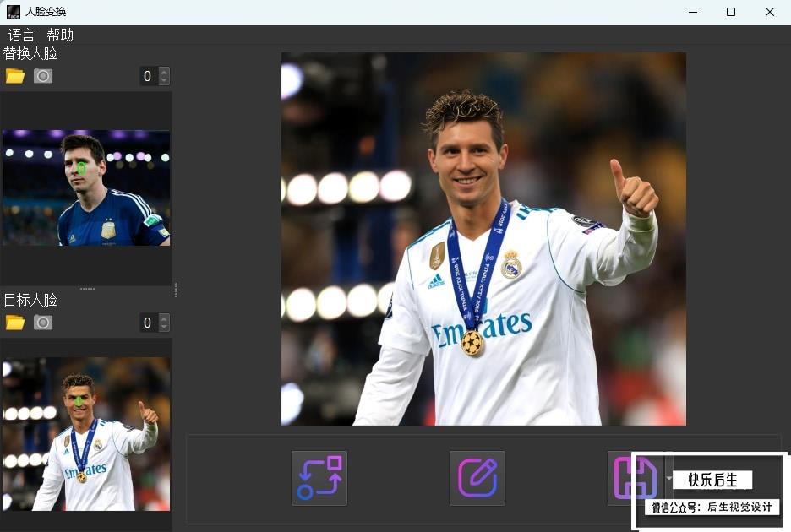Increase the 目标人脸 face index spinner

[164, 318]
